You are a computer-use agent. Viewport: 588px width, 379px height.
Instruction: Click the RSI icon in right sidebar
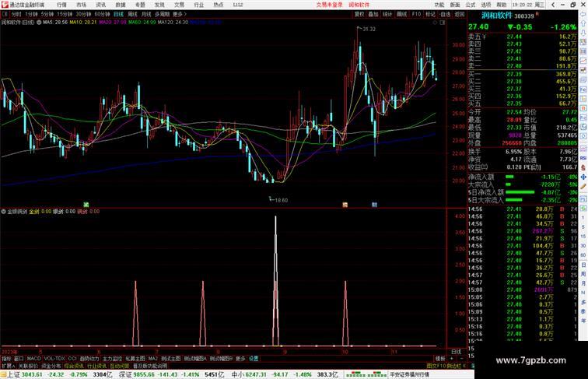tap(583, 158)
